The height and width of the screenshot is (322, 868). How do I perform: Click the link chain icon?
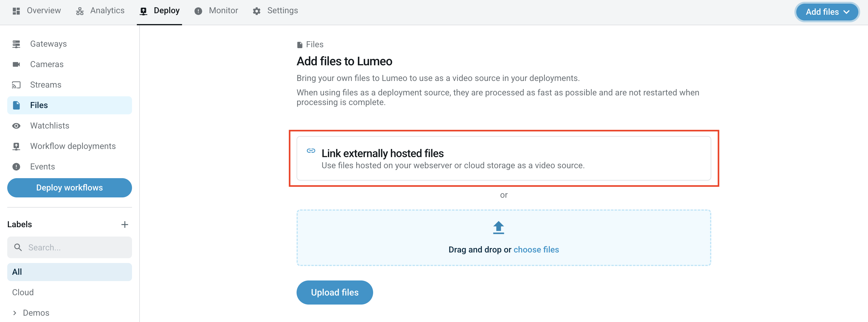coord(311,151)
